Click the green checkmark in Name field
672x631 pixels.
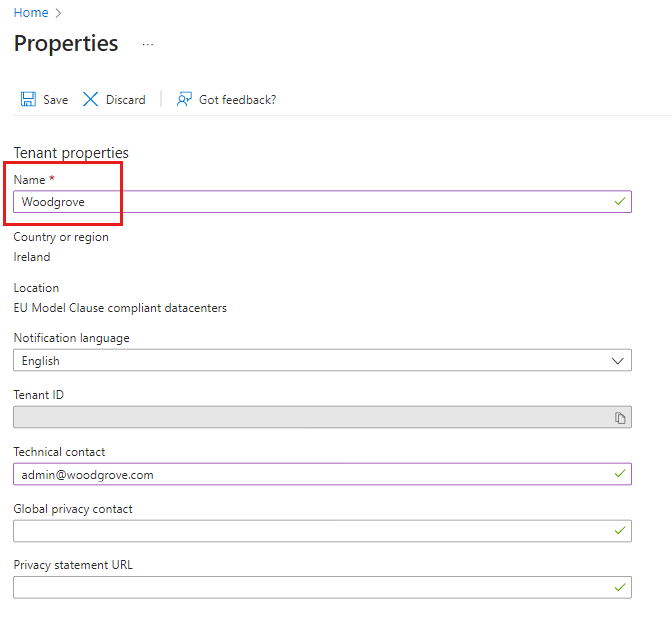pos(620,201)
